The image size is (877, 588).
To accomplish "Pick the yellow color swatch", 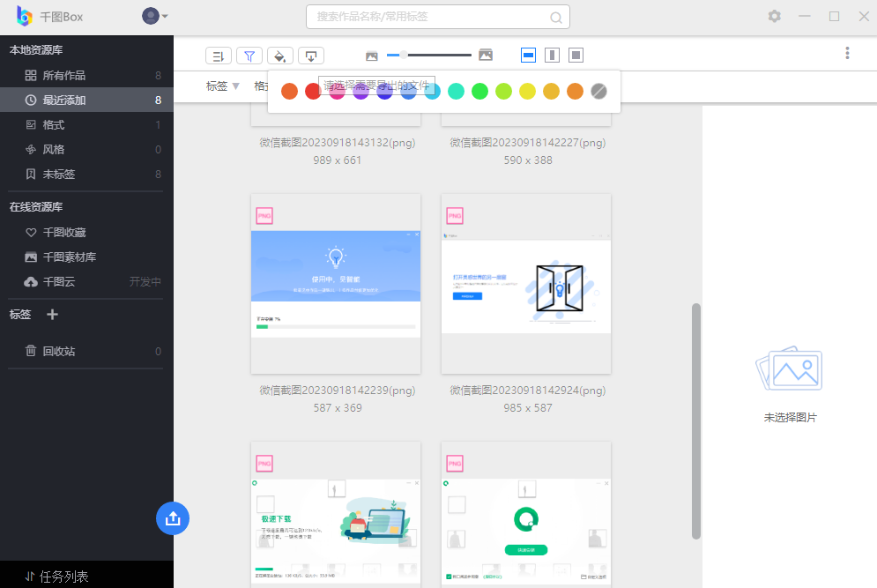I will click(527, 91).
